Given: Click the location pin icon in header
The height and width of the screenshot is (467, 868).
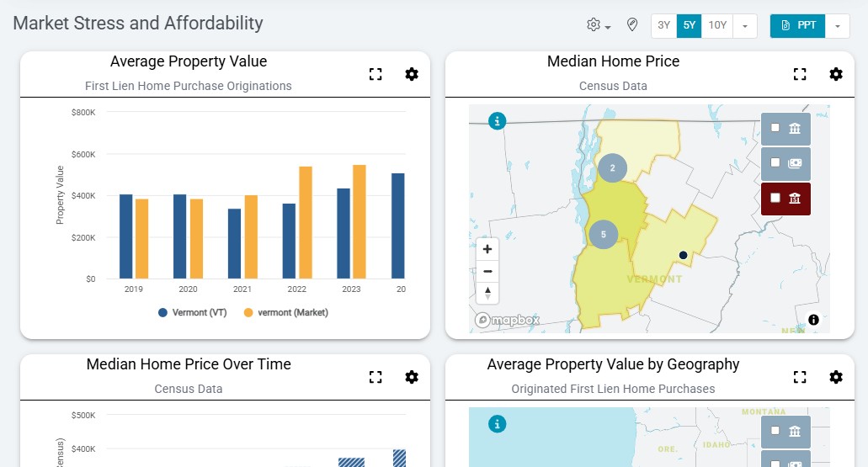Looking at the screenshot, I should coord(632,25).
